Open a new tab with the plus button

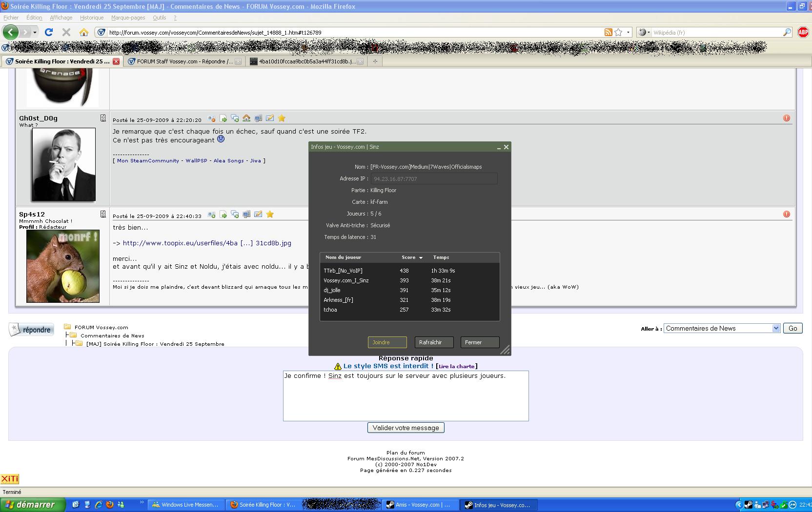click(375, 61)
